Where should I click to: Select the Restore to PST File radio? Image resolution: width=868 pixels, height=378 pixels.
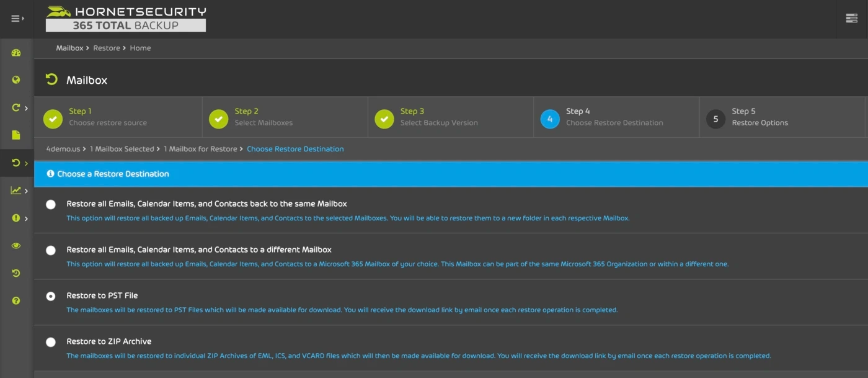(x=51, y=296)
